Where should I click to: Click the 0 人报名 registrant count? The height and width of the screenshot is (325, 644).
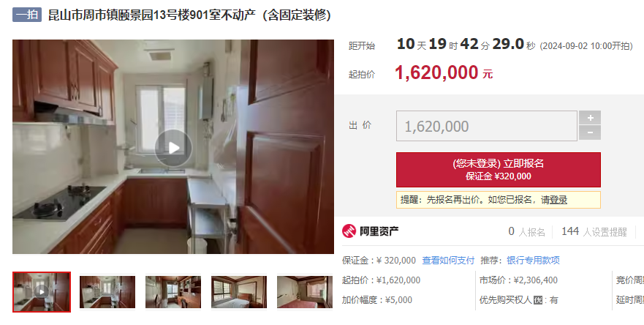526,231
